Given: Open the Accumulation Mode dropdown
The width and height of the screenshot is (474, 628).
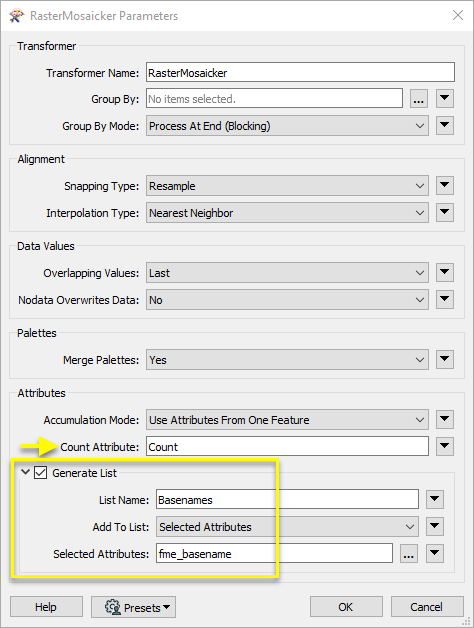Looking at the screenshot, I should 287,420.
